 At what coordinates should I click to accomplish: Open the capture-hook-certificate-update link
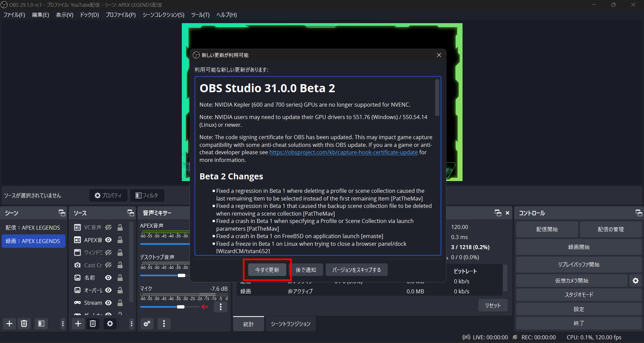[343, 152]
